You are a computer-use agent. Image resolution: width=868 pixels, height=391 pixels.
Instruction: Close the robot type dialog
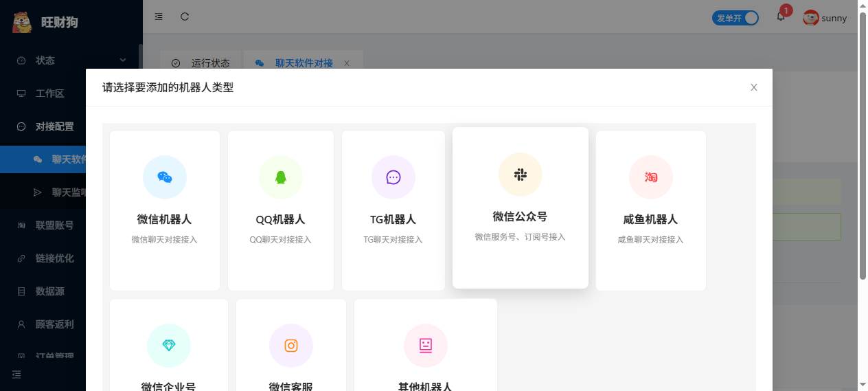coord(754,87)
